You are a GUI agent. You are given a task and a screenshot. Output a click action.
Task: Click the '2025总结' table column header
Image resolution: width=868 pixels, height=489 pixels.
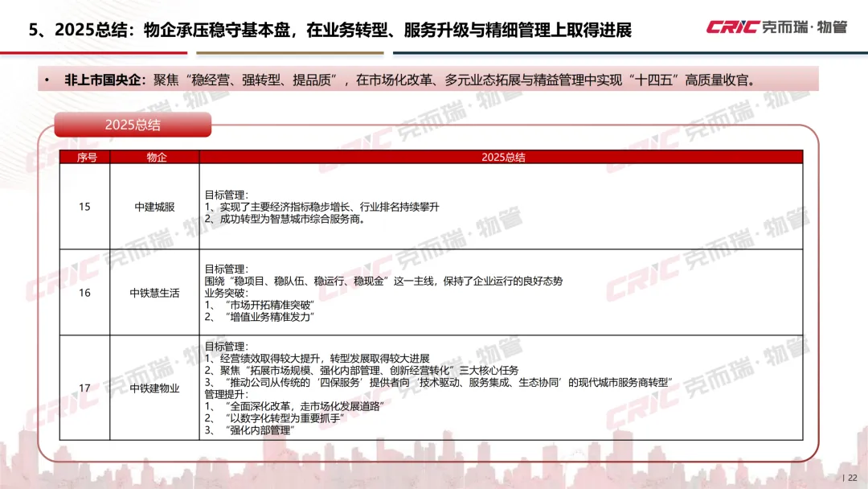point(502,158)
